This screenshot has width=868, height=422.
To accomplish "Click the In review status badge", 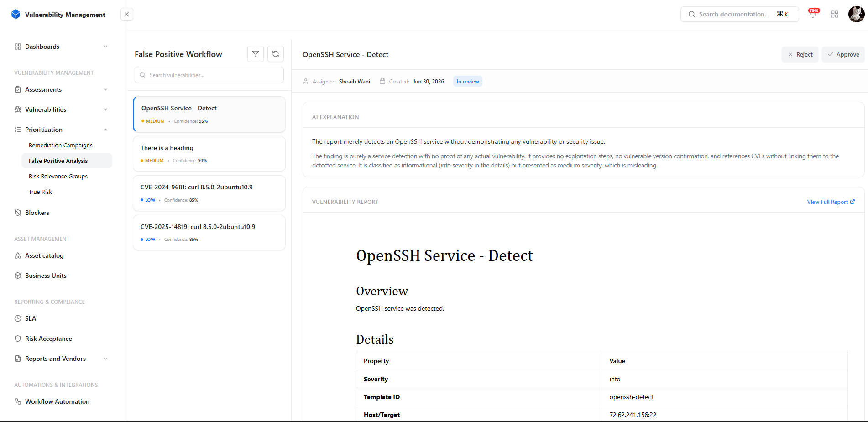I will [x=468, y=81].
